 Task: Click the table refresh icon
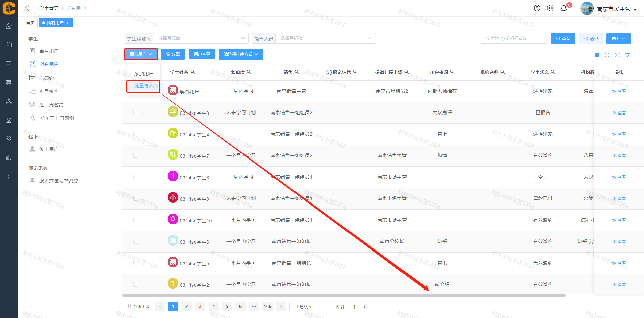[x=607, y=55]
